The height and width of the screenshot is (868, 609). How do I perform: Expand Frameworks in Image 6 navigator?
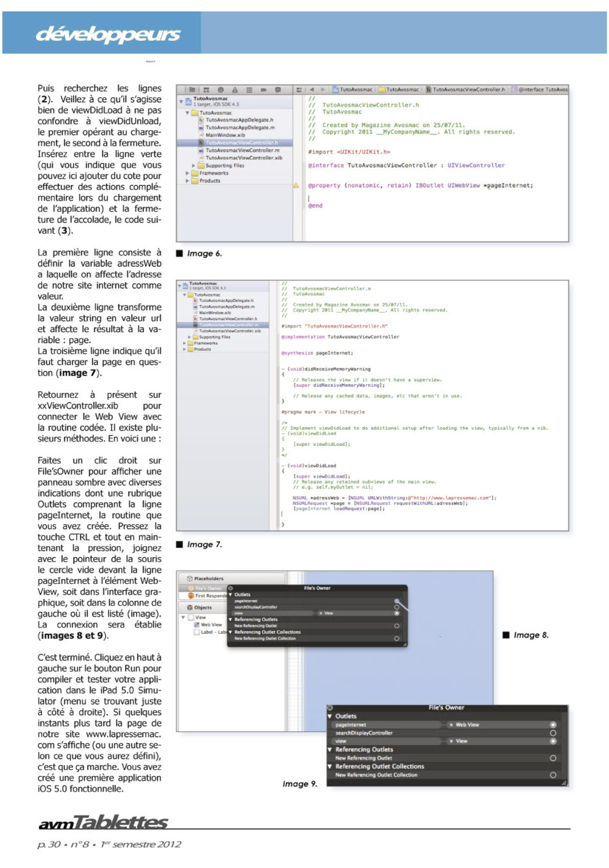187,173
